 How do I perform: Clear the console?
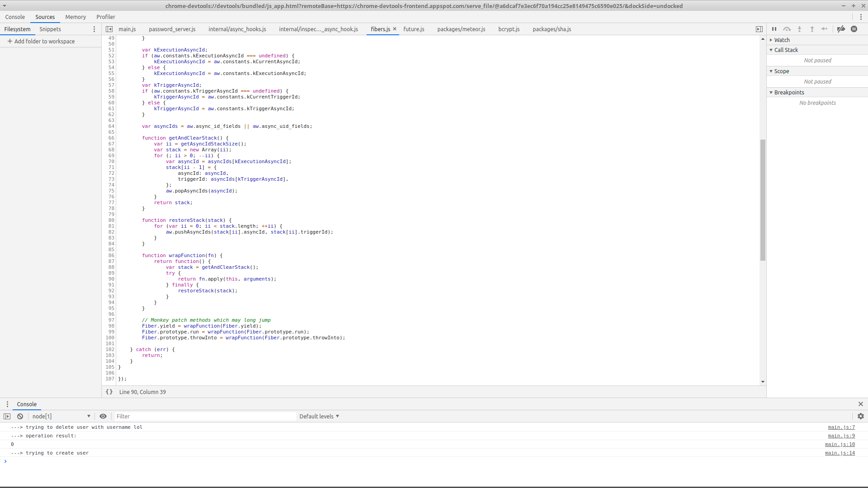coord(20,416)
